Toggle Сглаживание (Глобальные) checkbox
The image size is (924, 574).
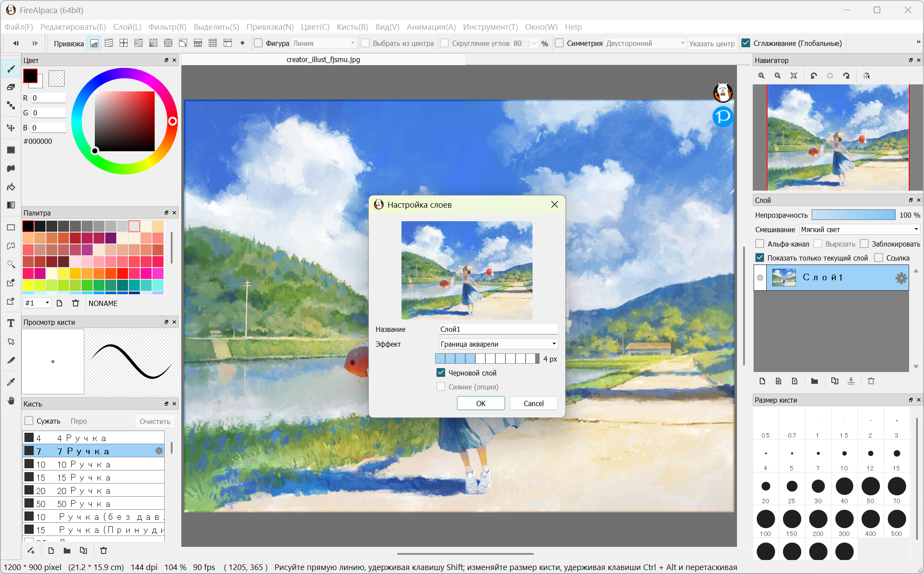[x=746, y=43]
